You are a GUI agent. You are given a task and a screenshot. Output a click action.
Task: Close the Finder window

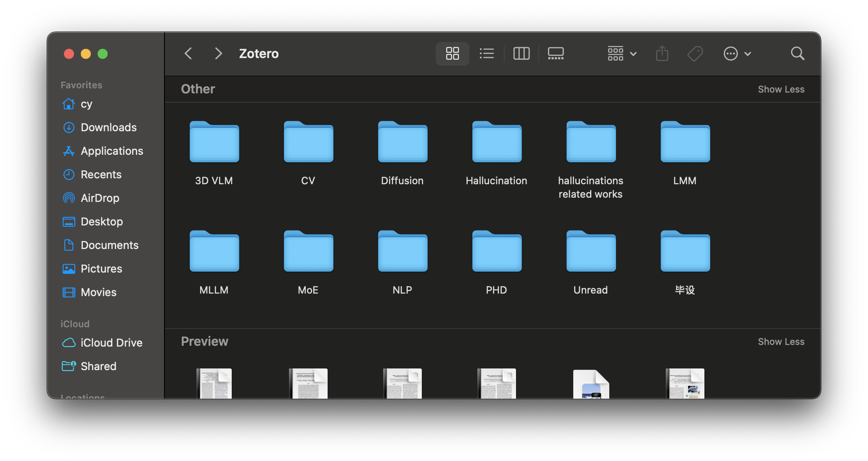coord(69,54)
